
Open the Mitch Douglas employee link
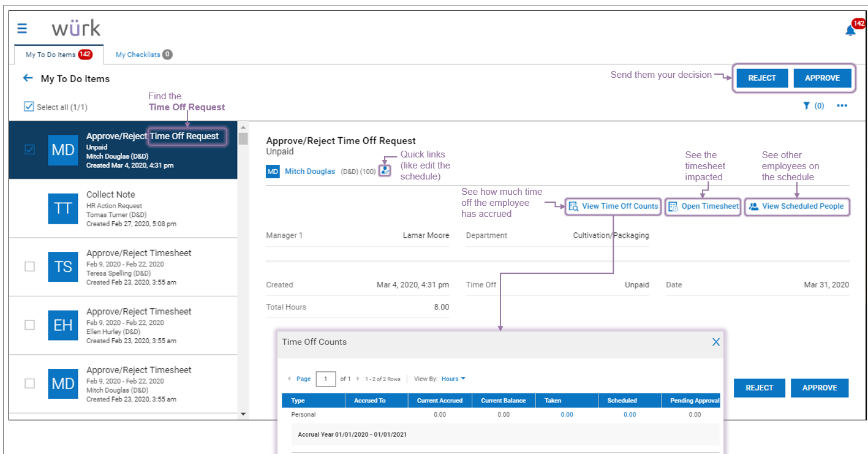point(309,172)
